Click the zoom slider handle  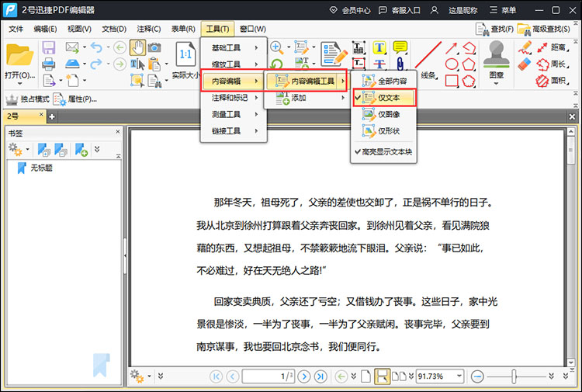[514, 376]
